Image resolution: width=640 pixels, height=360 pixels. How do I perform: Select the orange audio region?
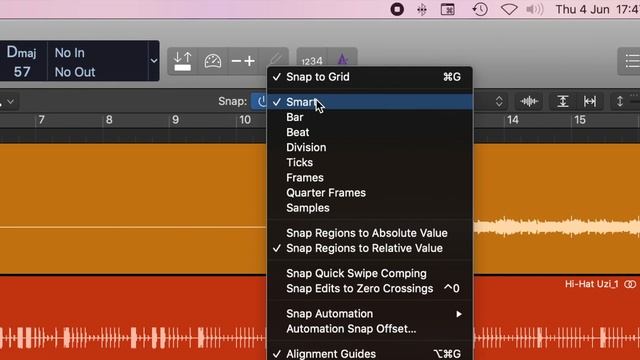coord(133,208)
